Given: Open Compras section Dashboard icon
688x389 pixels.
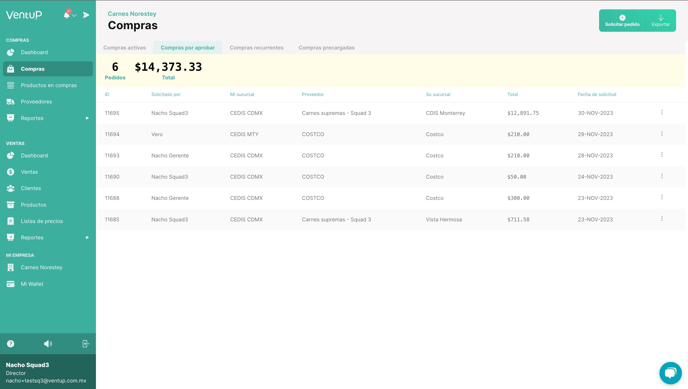Looking at the screenshot, I should pyautogui.click(x=11, y=52).
